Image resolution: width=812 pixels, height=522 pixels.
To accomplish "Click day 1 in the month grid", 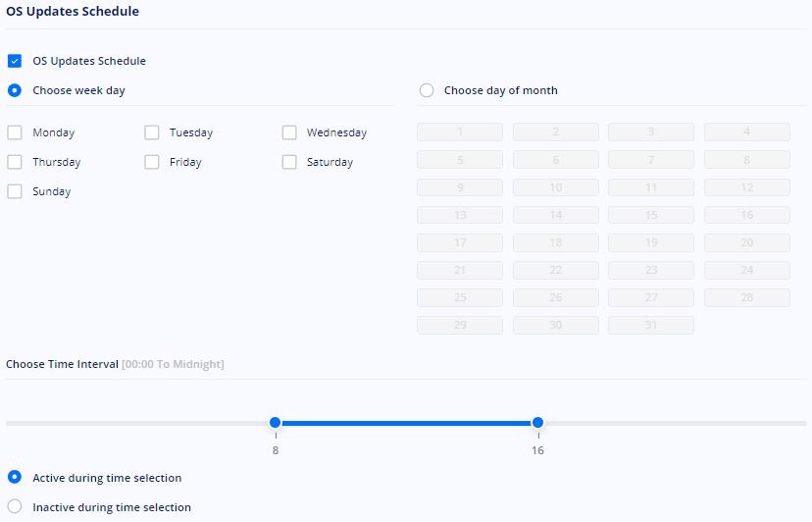I will click(460, 131).
